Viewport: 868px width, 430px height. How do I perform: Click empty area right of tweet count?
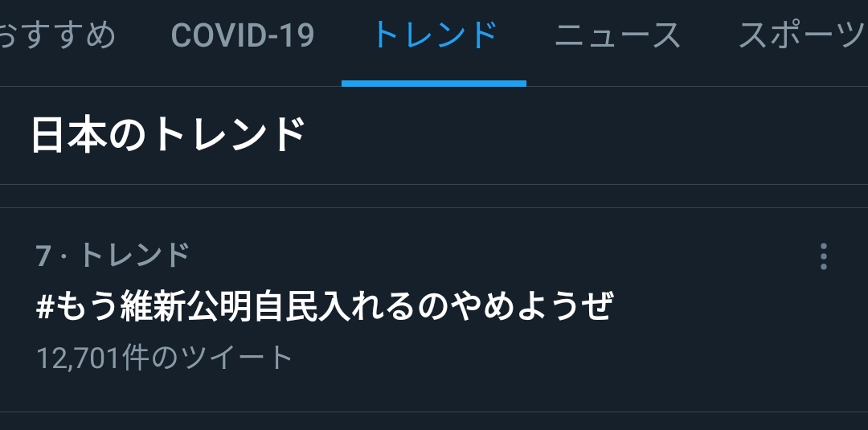554,358
